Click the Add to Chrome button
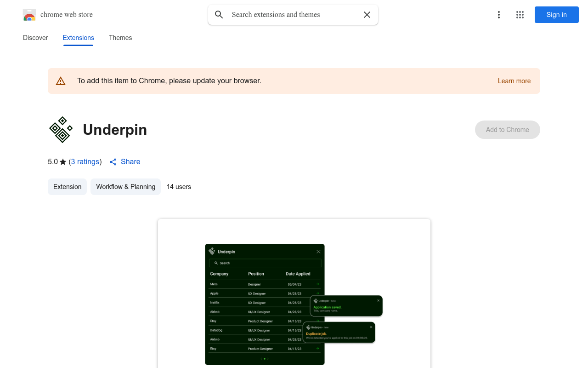The width and height of the screenshot is (588, 368). (x=507, y=130)
